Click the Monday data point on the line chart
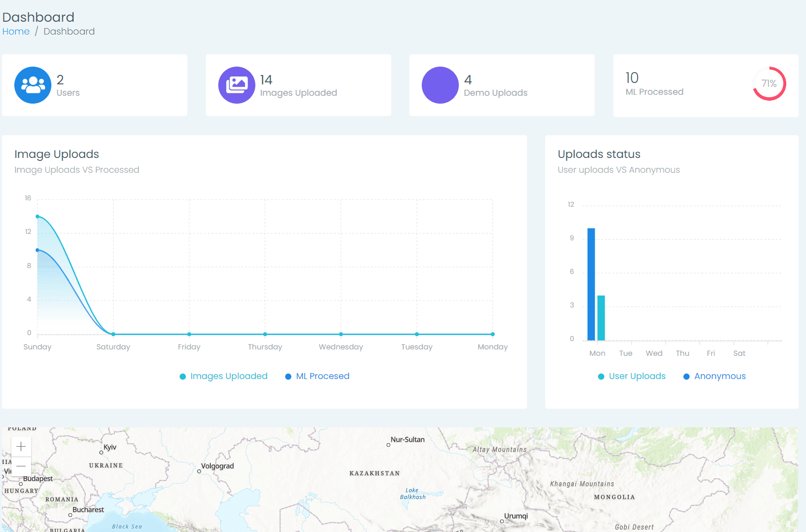Screen dimensions: 806x532 [492, 334]
